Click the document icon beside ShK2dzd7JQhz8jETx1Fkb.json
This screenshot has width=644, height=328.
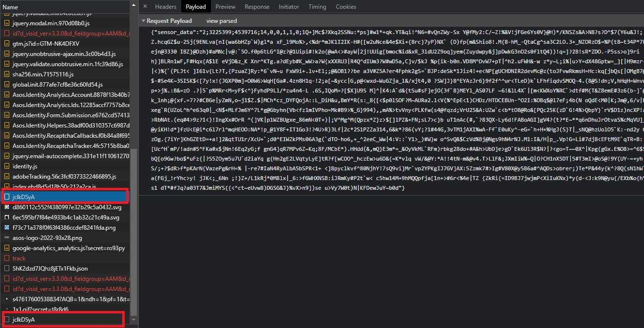coord(7,269)
